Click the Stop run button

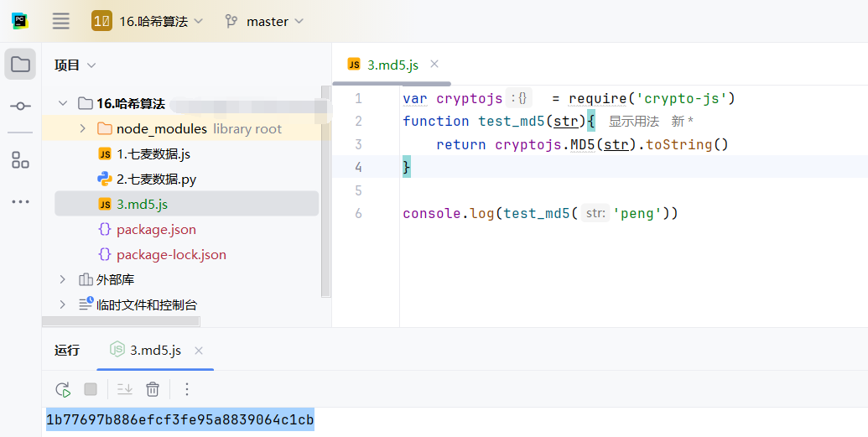pos(91,389)
